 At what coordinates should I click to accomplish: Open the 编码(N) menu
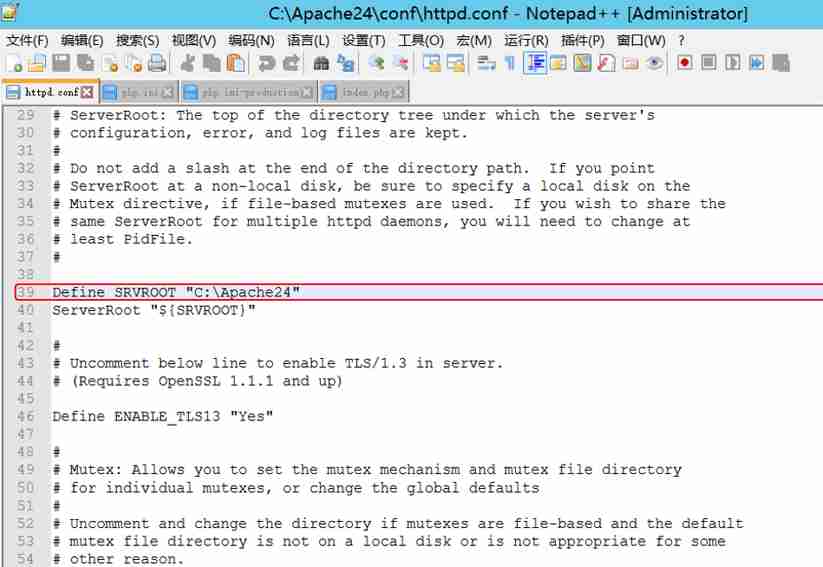pos(251,40)
